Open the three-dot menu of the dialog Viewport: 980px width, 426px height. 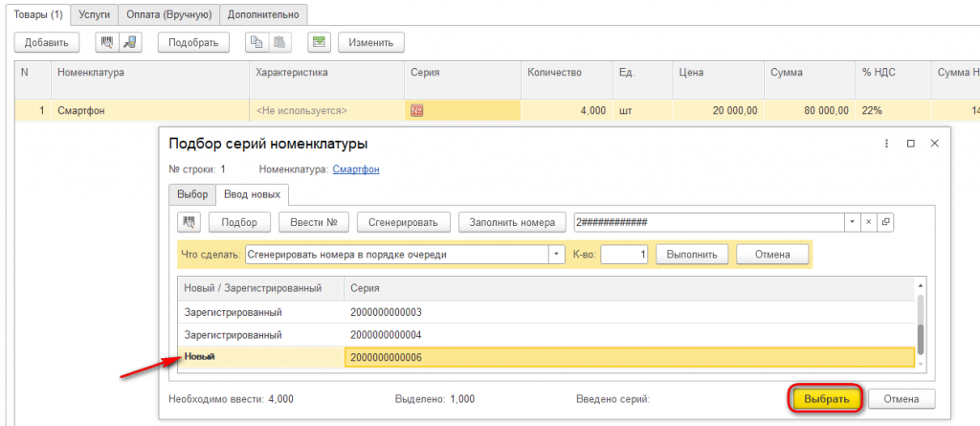click(x=886, y=144)
